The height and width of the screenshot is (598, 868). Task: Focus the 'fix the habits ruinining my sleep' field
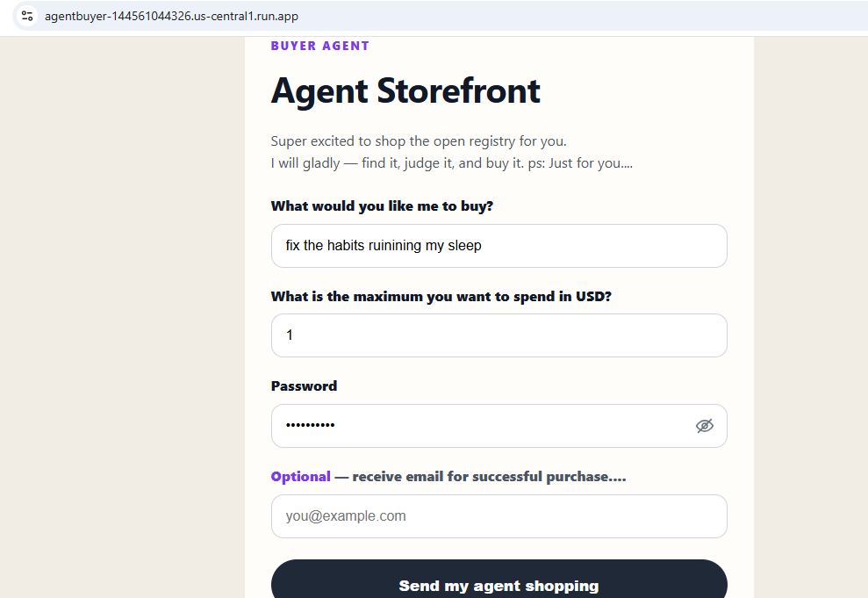499,246
